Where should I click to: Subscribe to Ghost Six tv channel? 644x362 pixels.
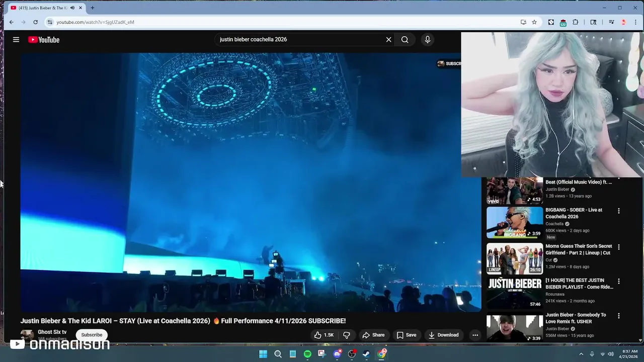pos(92,335)
